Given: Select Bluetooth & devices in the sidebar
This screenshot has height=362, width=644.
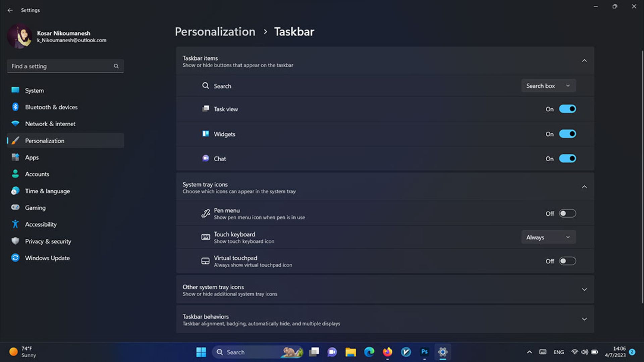Looking at the screenshot, I should (x=15, y=107).
